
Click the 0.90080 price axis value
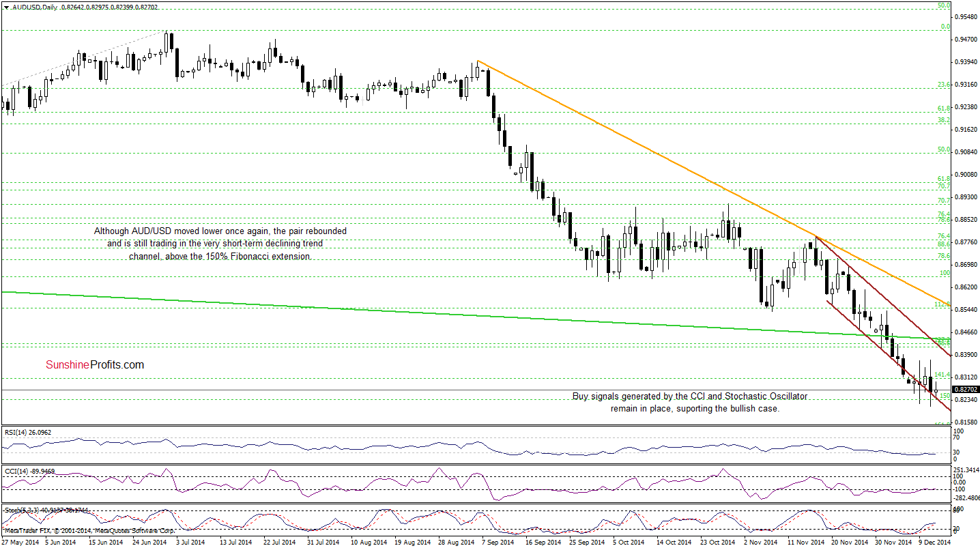click(x=966, y=175)
